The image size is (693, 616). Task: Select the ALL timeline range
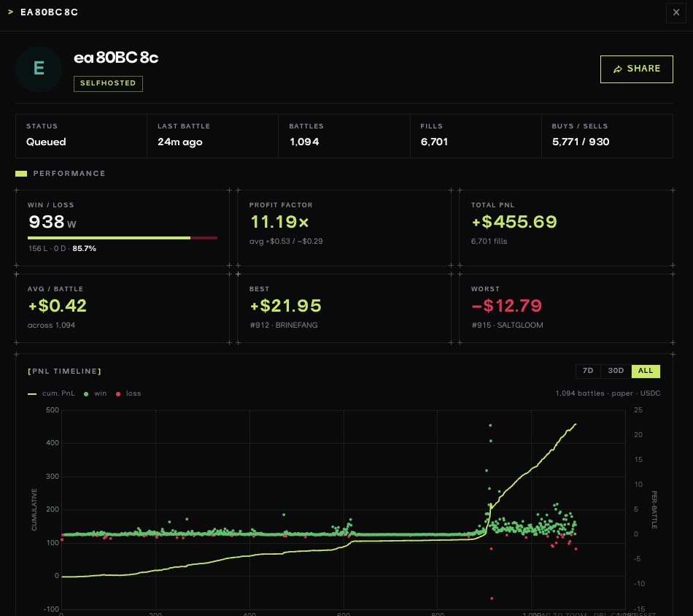pos(646,371)
